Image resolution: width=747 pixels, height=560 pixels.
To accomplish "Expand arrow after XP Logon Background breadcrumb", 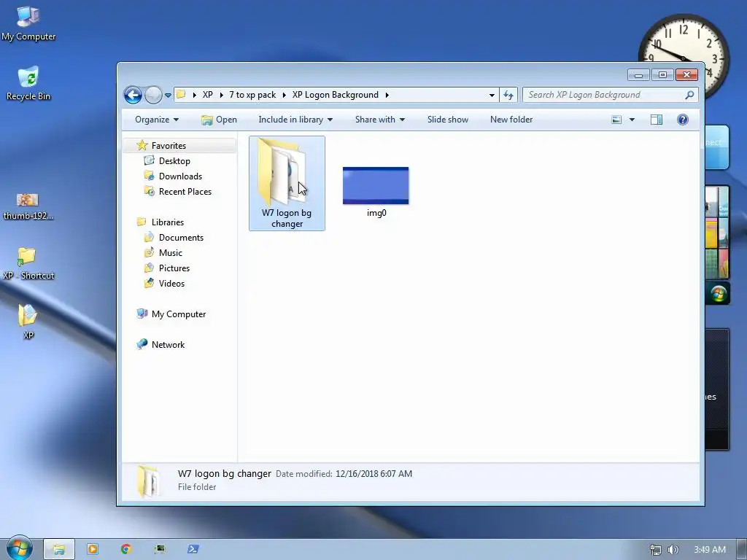I will tap(387, 95).
